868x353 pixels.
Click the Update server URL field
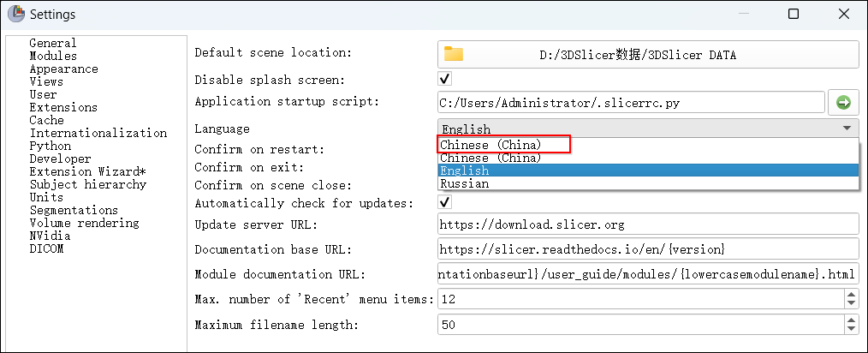[647, 224]
